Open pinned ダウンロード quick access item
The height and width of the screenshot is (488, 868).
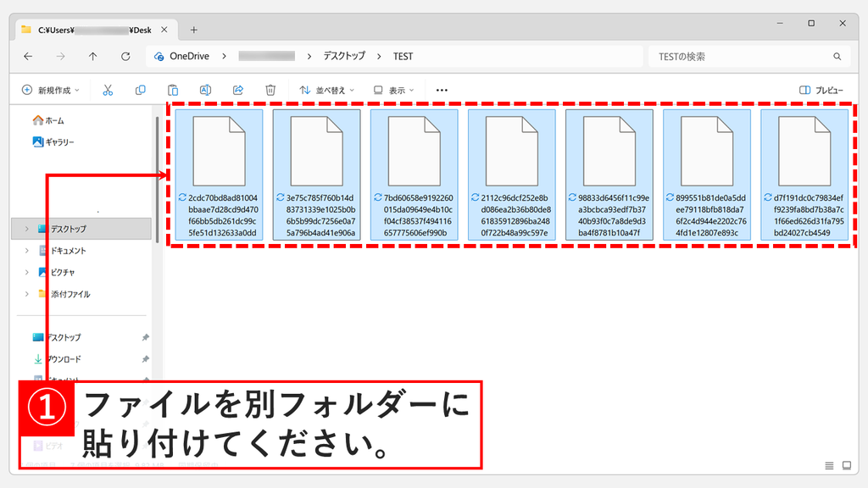coord(57,359)
